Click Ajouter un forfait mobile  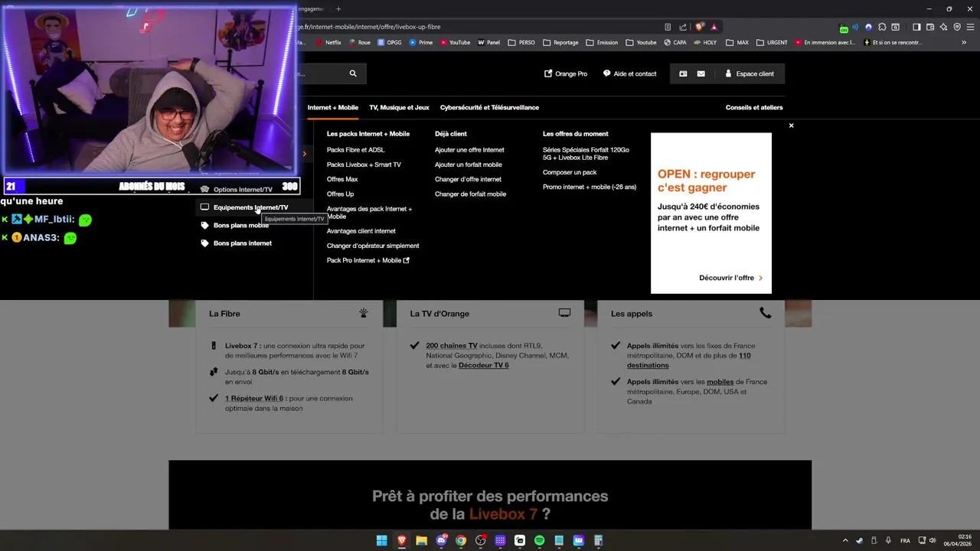[x=469, y=165]
